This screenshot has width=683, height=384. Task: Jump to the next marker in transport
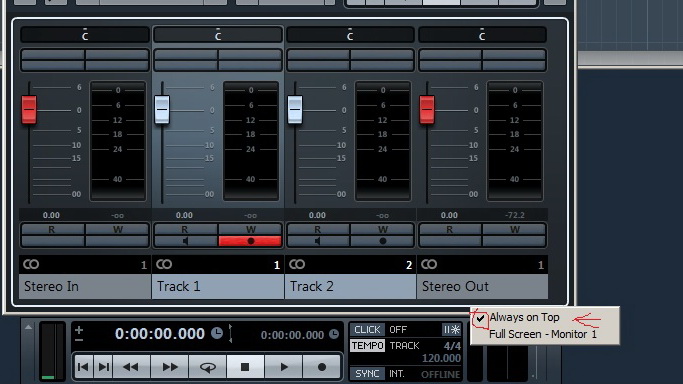[103, 367]
